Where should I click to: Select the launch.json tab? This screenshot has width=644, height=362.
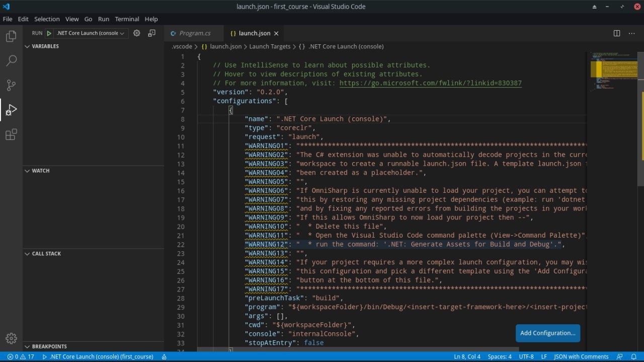[253, 33]
